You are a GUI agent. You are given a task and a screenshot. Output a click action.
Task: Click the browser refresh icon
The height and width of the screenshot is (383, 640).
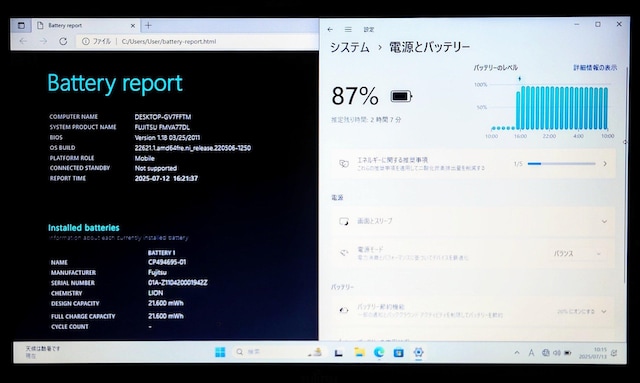click(63, 41)
